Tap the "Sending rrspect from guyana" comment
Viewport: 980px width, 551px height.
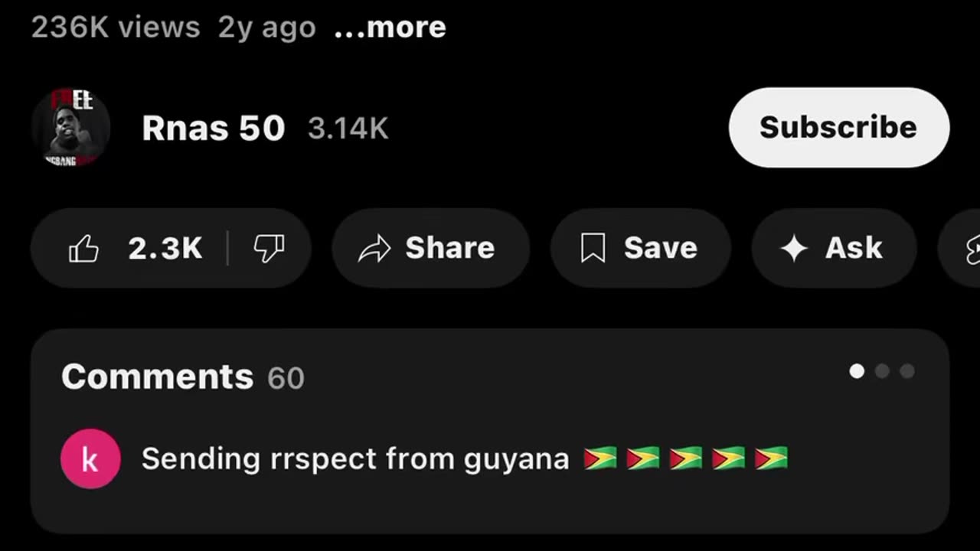(x=355, y=459)
